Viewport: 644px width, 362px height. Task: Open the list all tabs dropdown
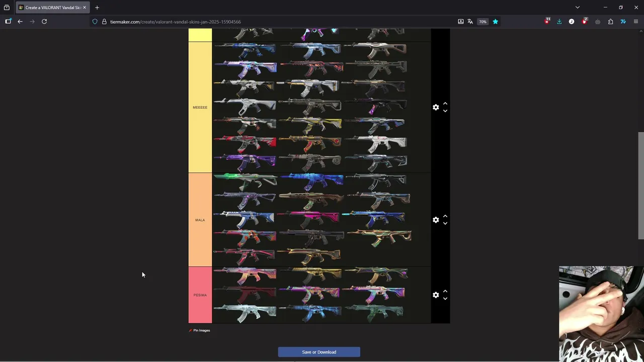pyautogui.click(x=578, y=8)
